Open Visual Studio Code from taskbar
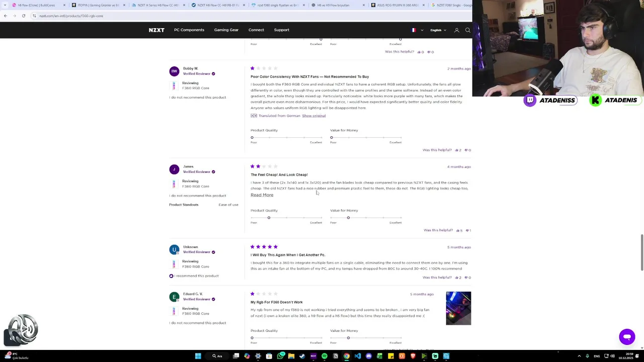Viewport: 644px width, 362px height. [x=358, y=356]
